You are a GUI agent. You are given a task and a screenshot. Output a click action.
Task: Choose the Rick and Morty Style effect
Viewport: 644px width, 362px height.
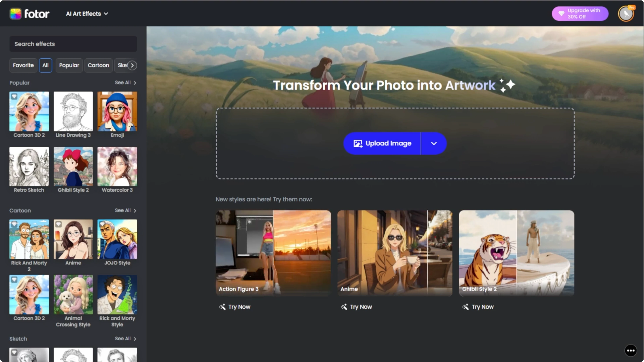[117, 295]
